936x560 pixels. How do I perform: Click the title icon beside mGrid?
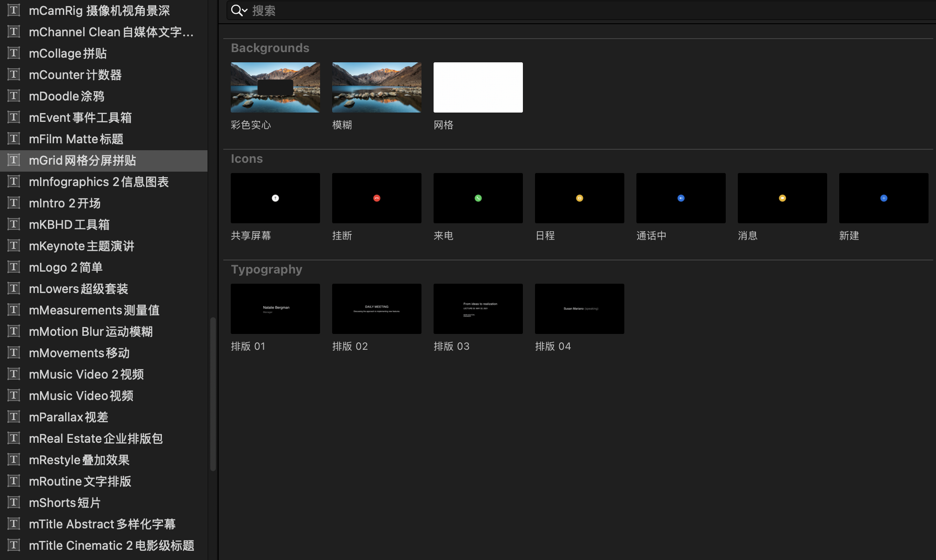(x=14, y=160)
